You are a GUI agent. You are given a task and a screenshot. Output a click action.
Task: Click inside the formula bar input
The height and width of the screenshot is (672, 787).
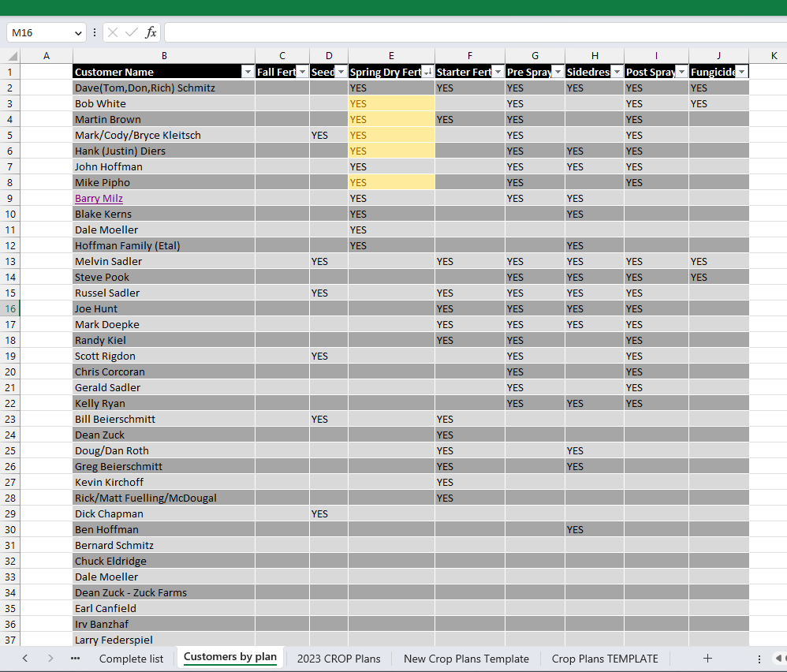pyautogui.click(x=475, y=32)
